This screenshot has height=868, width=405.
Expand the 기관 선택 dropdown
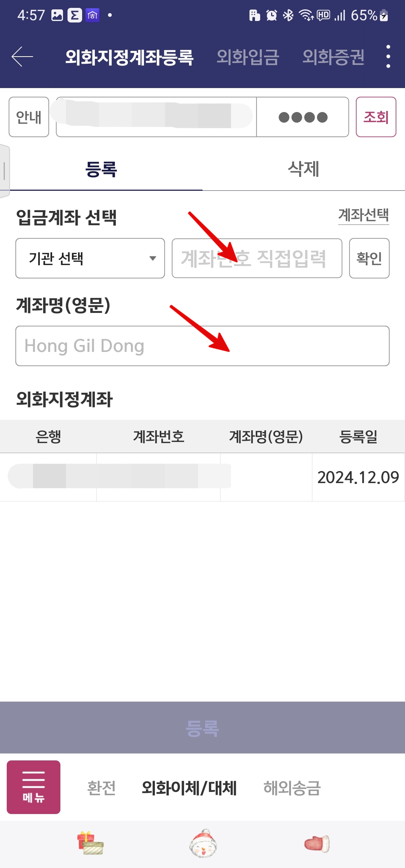(x=90, y=258)
